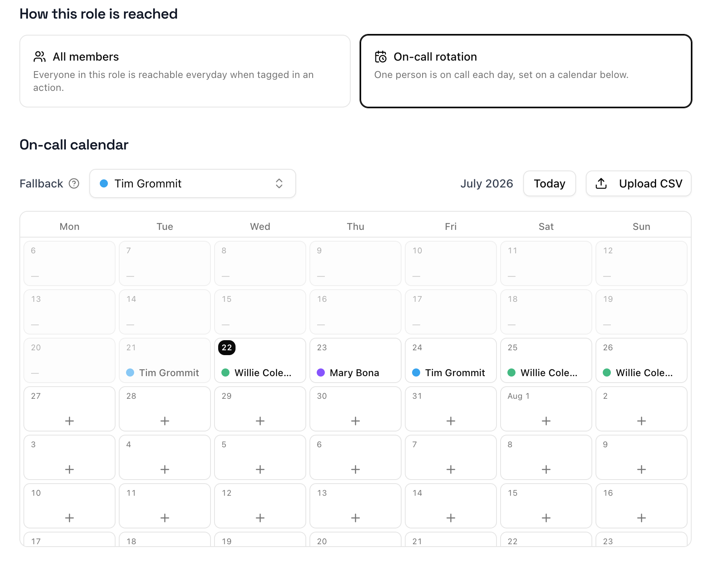This screenshot has width=728, height=564.
Task: Add on-call person for Saturday Aug 15
Action: click(x=546, y=518)
